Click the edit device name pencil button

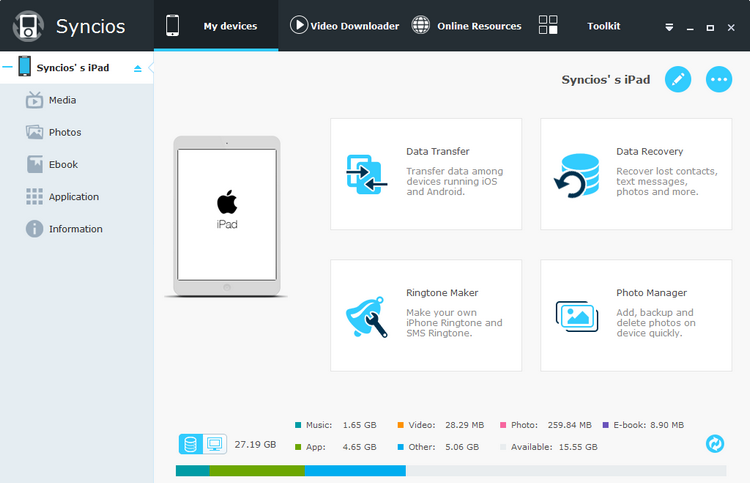coord(678,79)
